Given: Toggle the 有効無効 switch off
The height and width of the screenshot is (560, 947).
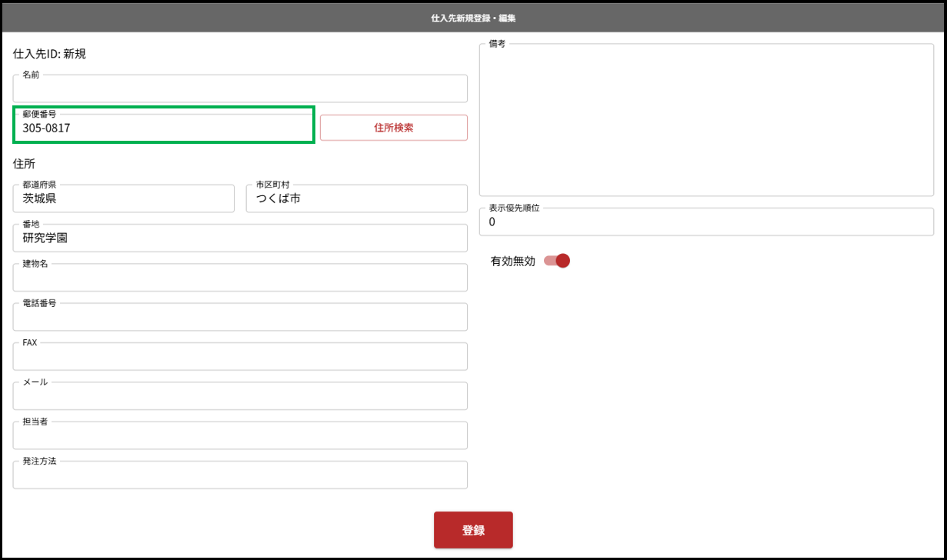Looking at the screenshot, I should [557, 261].
